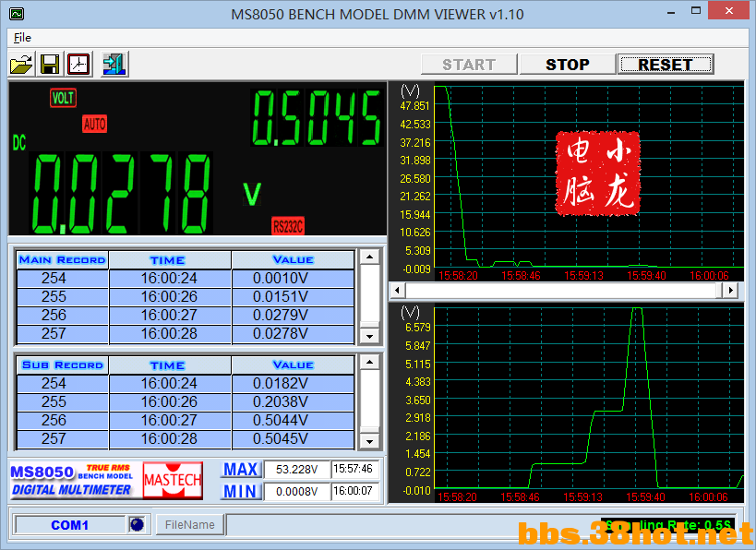Click the MIN value field 0.0008V

pyautogui.click(x=297, y=491)
